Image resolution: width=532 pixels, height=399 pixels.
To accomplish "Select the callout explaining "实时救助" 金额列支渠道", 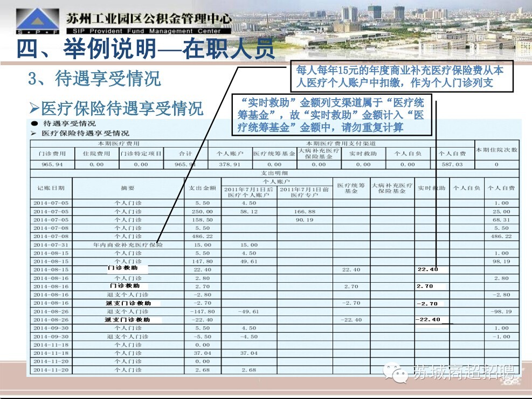I will coord(331,115).
